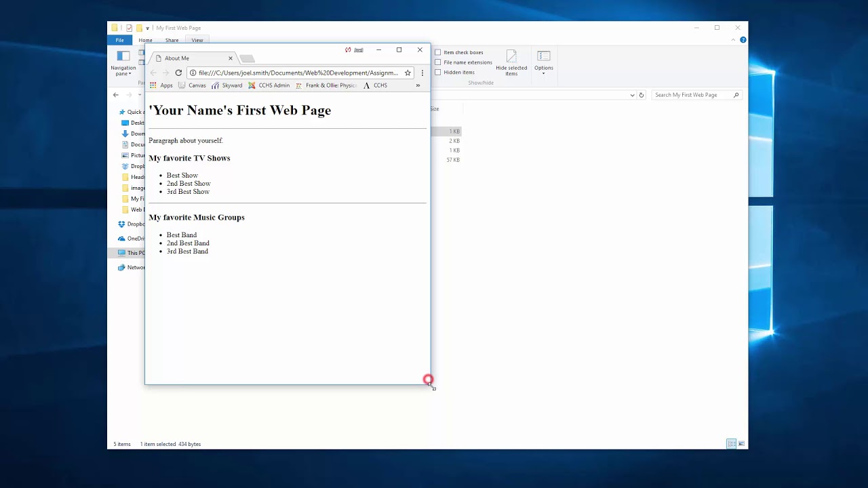Click the Chrome address bar URL
Image resolution: width=868 pixels, height=488 pixels.
point(298,73)
